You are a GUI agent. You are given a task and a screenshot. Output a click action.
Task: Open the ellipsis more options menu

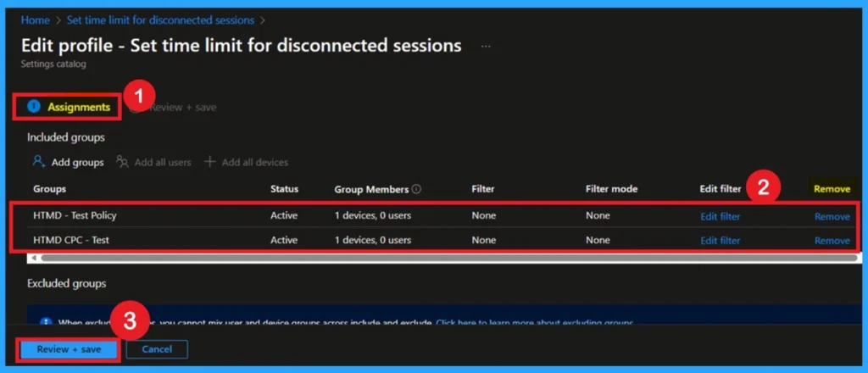(486, 47)
